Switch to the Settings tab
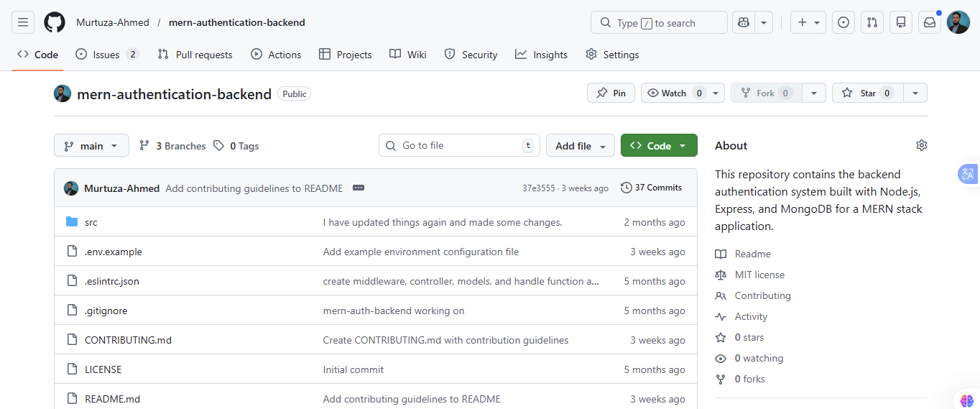Image resolution: width=980 pixels, height=409 pixels. tap(613, 55)
